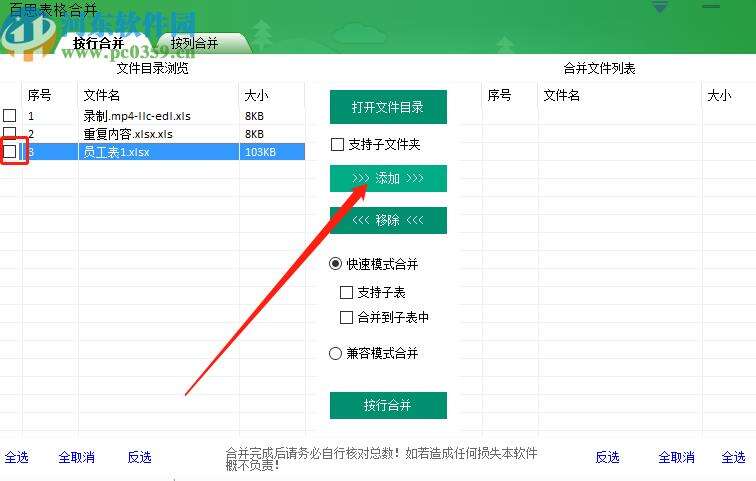Minimize the 百思表格合并 window

pyautogui.click(x=711, y=7)
